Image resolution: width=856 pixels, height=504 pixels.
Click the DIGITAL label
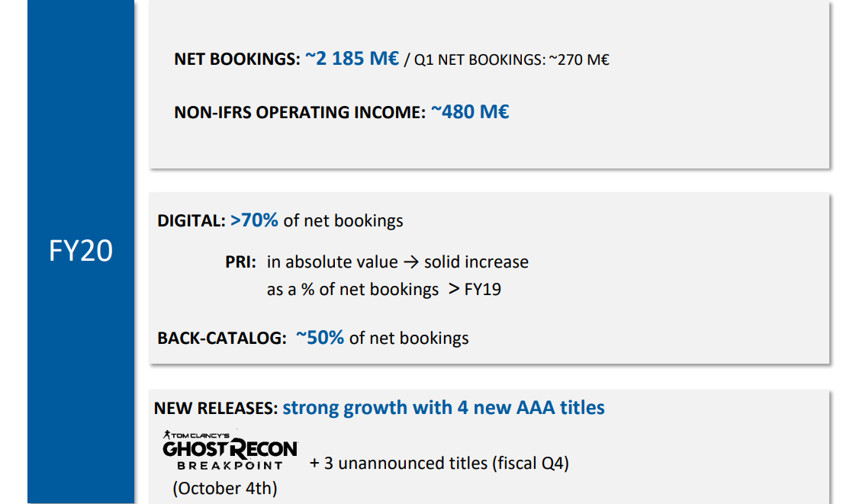coord(191,221)
